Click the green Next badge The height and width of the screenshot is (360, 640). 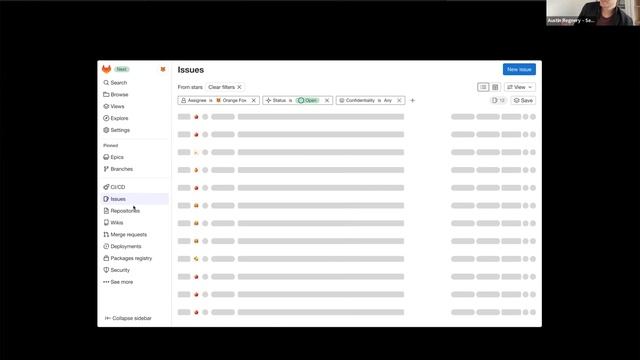[122, 69]
